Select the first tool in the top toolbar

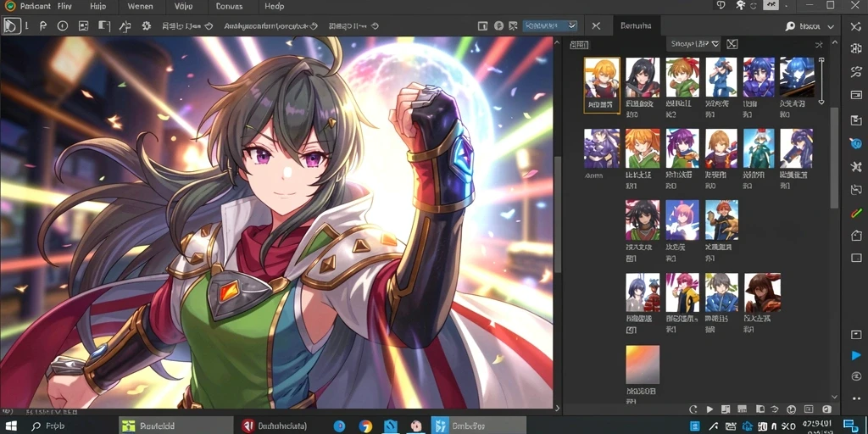coord(12,25)
